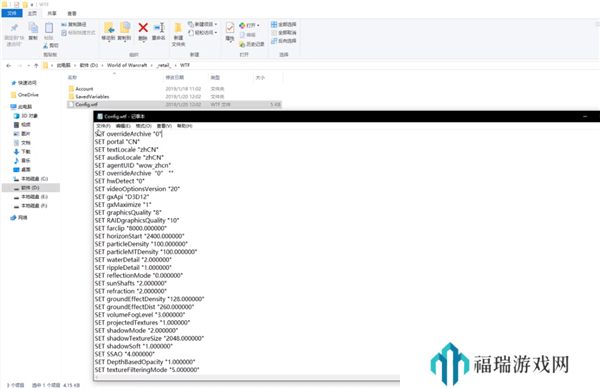Click the Rename icon in ribbon
This screenshot has width=600, height=389.
tap(159, 28)
